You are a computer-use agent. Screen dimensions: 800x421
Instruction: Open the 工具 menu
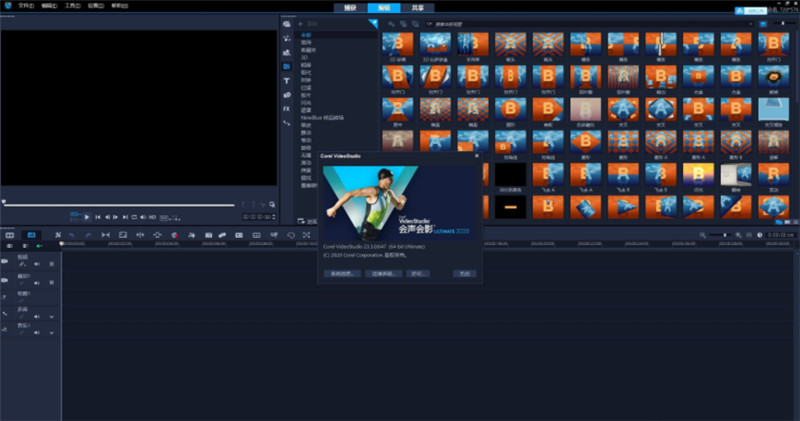pos(72,6)
